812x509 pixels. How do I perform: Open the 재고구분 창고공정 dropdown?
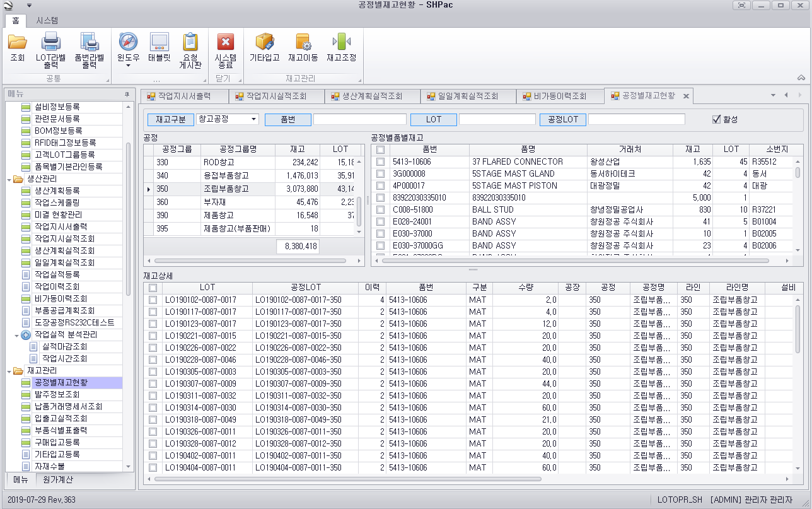pos(253,119)
